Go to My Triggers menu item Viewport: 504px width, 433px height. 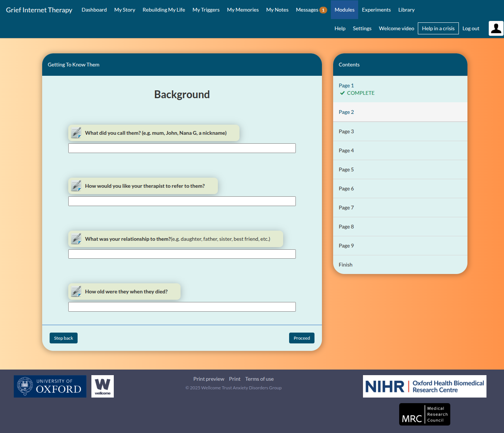tap(206, 10)
